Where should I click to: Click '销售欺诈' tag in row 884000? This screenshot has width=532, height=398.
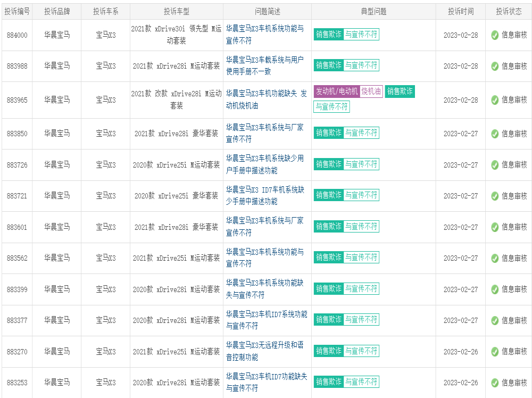point(328,34)
